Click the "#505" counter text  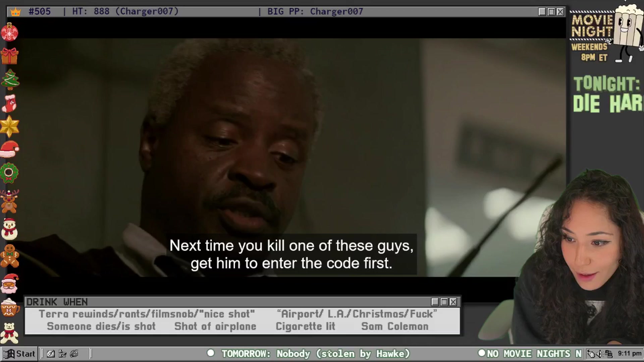coord(40,11)
